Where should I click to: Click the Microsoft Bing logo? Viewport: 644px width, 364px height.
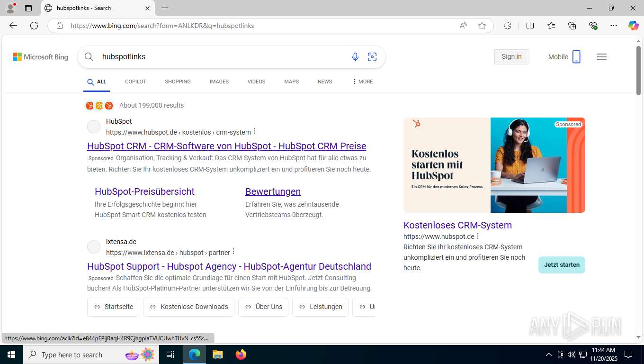(x=41, y=57)
